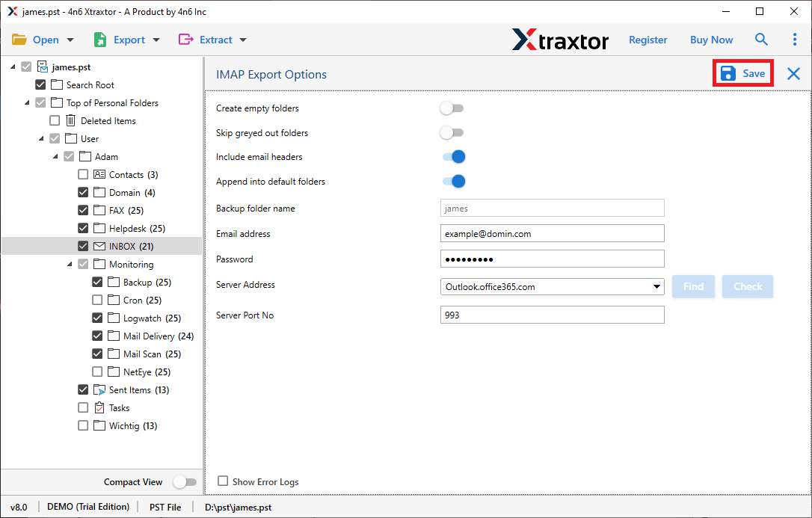Open the Server Address dropdown
The width and height of the screenshot is (812, 518).
tap(656, 287)
